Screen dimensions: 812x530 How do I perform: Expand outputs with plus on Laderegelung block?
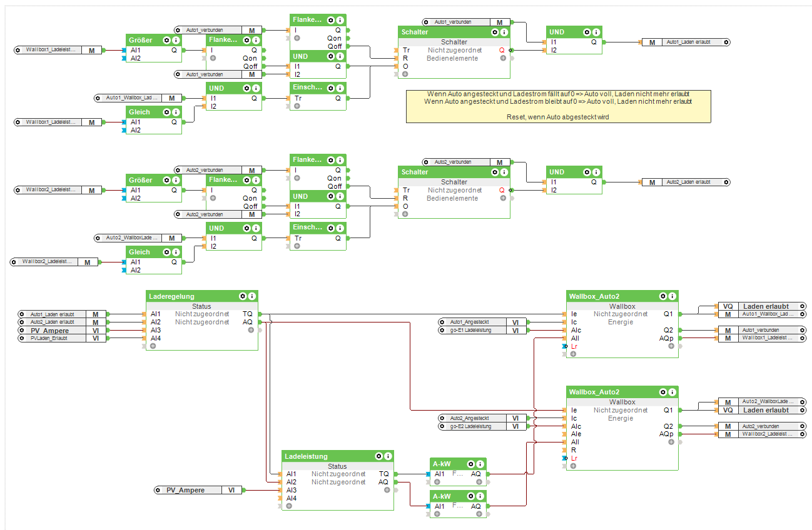250,329
